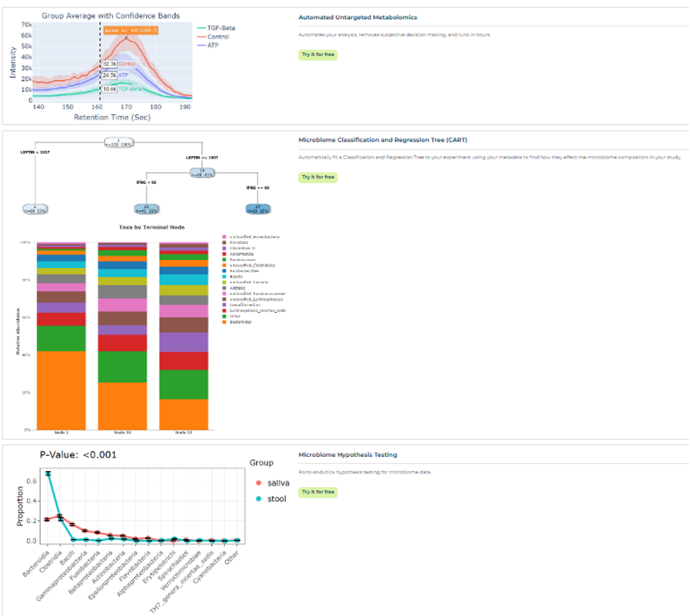Screen dimensions: 690x616
Task: Click Try it for free under Automated Untargeted Metabolomics
Action: (318, 54)
